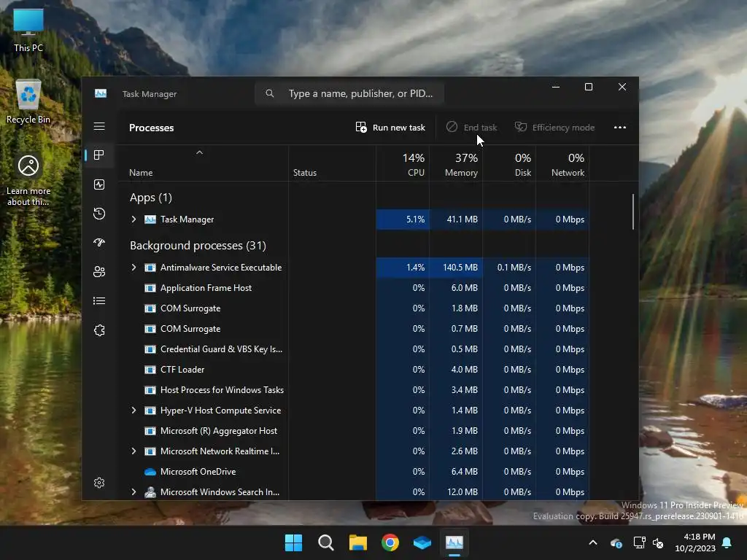Expand Microsoft Windows Search Indexer row
Screen dimensions: 747x560
[x=134, y=492]
